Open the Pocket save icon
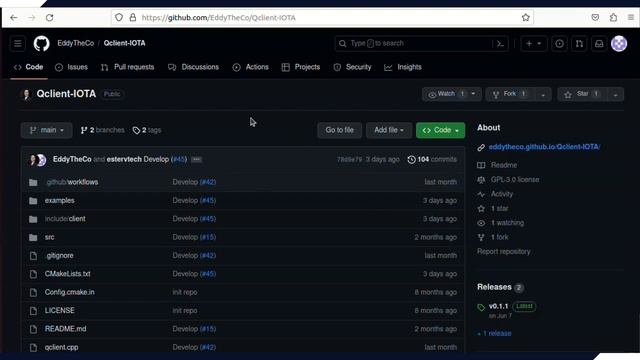 595,18
